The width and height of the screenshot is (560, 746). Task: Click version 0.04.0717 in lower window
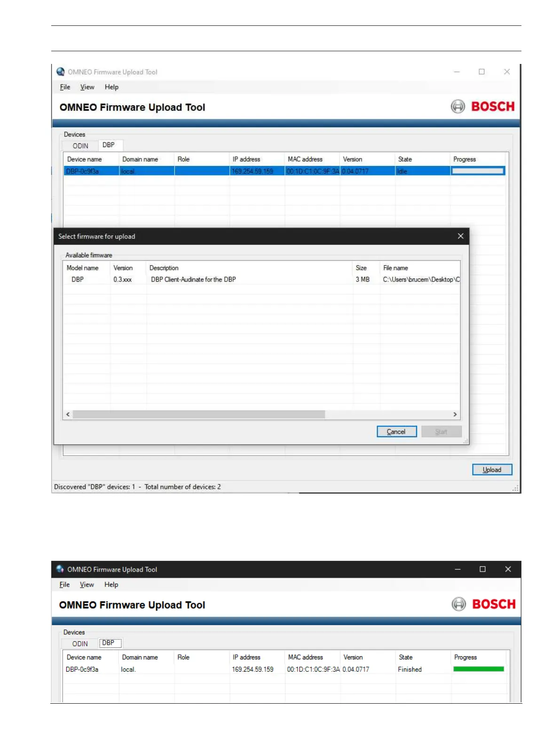tap(356, 669)
